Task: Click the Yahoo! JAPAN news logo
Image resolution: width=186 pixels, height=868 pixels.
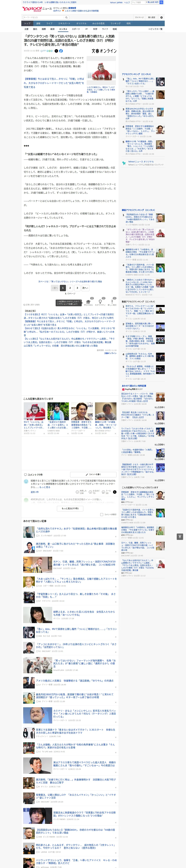Action: (37, 9)
